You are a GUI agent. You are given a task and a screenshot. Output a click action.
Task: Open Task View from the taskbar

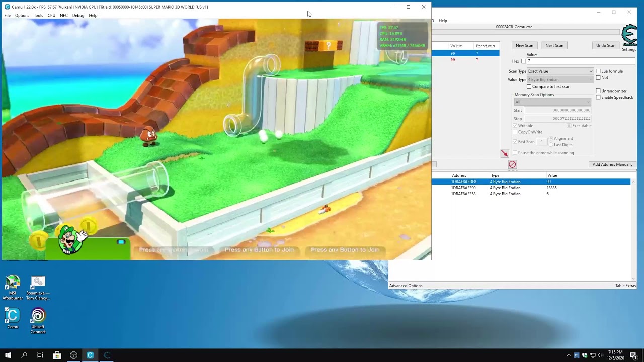[x=40, y=355]
